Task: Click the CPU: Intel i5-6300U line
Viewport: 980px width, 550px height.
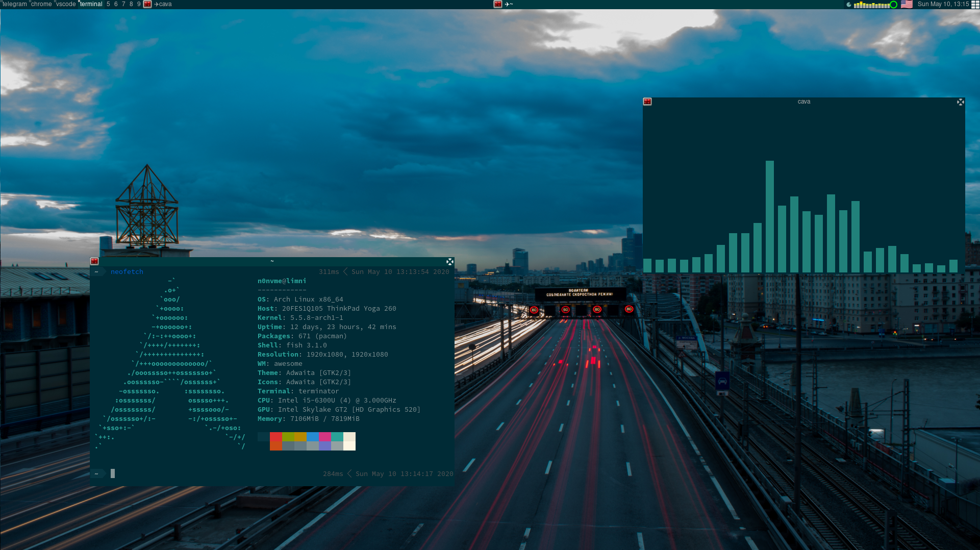Action: point(326,401)
